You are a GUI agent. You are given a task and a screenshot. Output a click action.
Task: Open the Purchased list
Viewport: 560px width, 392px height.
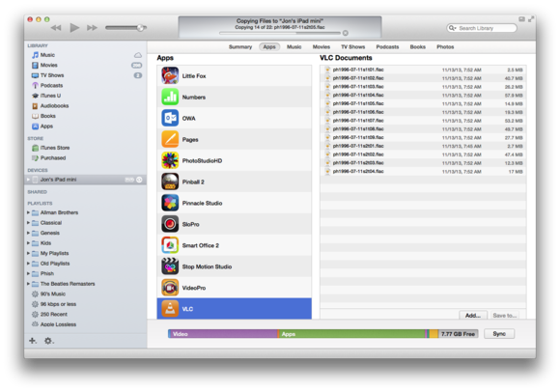[52, 157]
